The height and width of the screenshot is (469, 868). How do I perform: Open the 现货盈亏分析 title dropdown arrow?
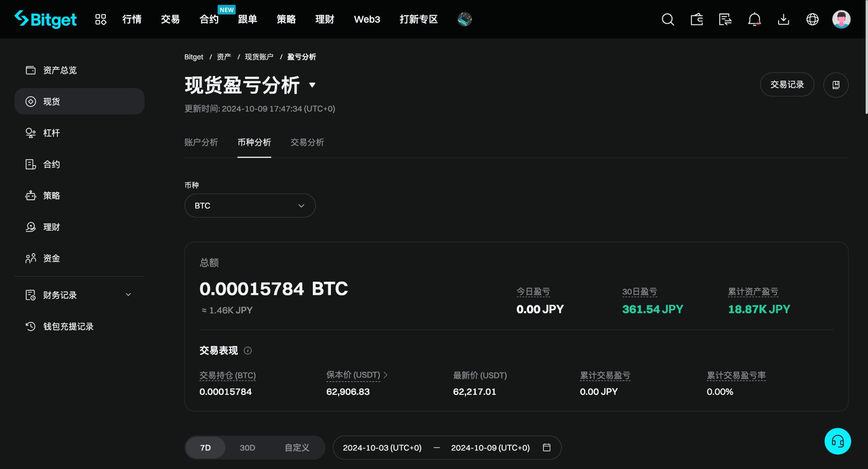click(x=312, y=85)
